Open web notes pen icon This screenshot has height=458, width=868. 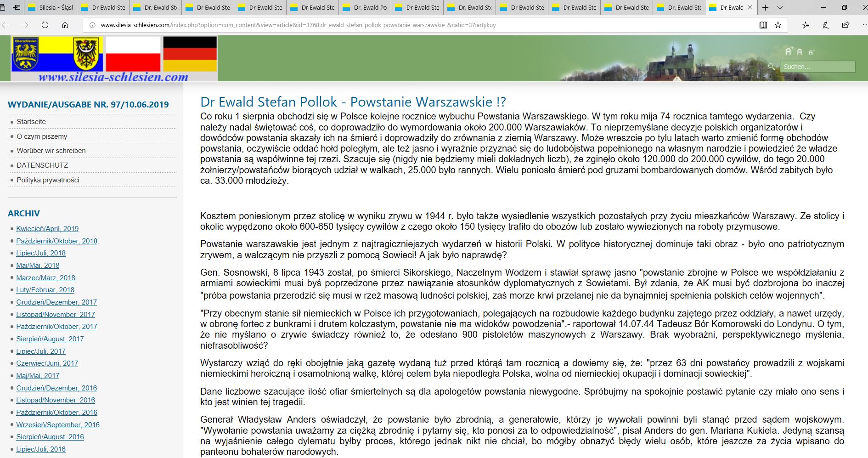(x=826, y=25)
